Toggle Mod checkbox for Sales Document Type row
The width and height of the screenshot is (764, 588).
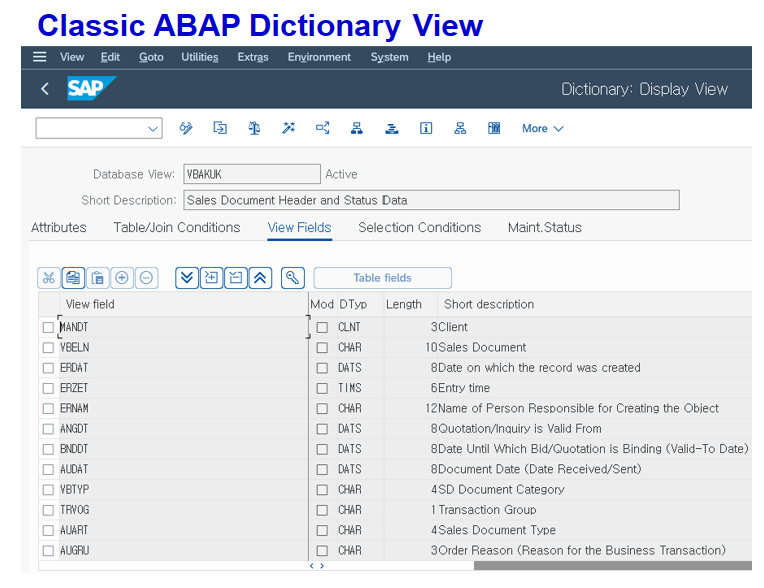pyautogui.click(x=322, y=531)
